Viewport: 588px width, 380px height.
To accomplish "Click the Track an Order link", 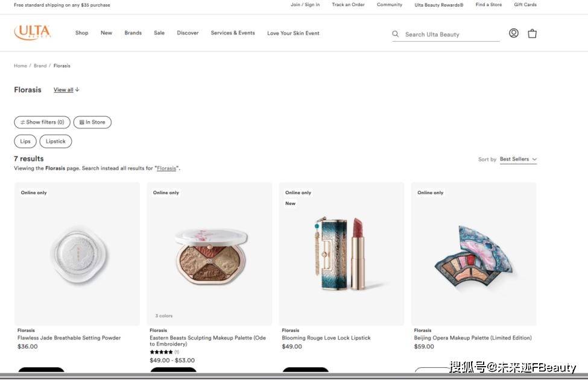I will pos(348,5).
